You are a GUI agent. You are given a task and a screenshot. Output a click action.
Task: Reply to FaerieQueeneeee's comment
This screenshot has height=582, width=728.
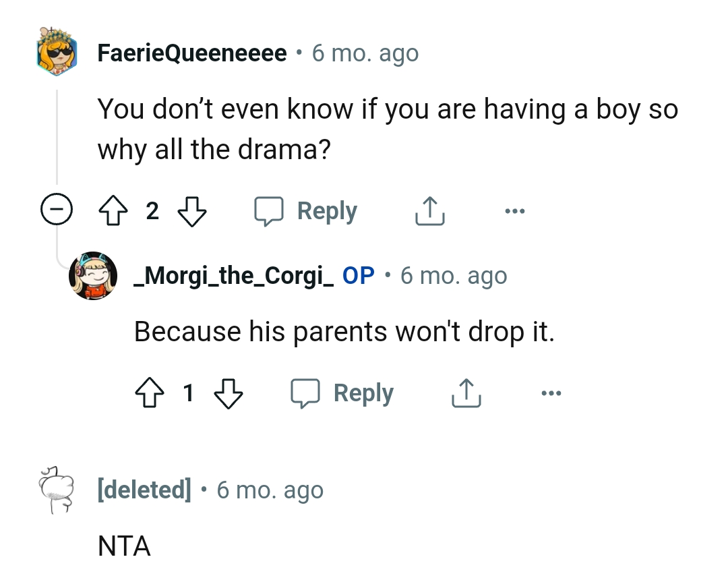[327, 210]
